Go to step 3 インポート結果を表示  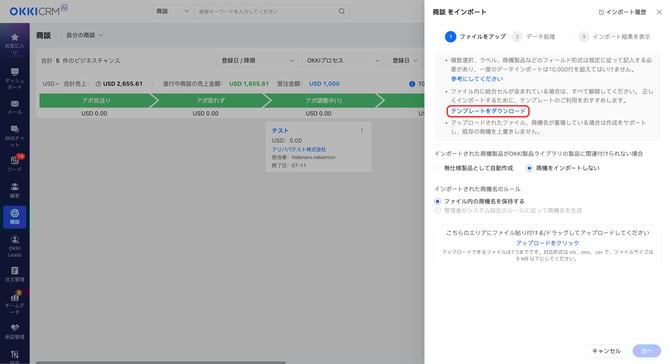614,37
